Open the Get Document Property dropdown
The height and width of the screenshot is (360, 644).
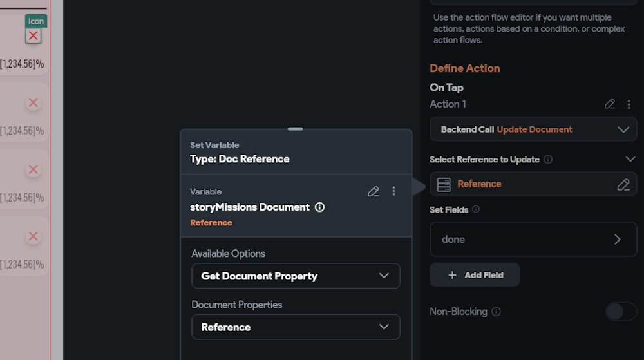pos(296,276)
